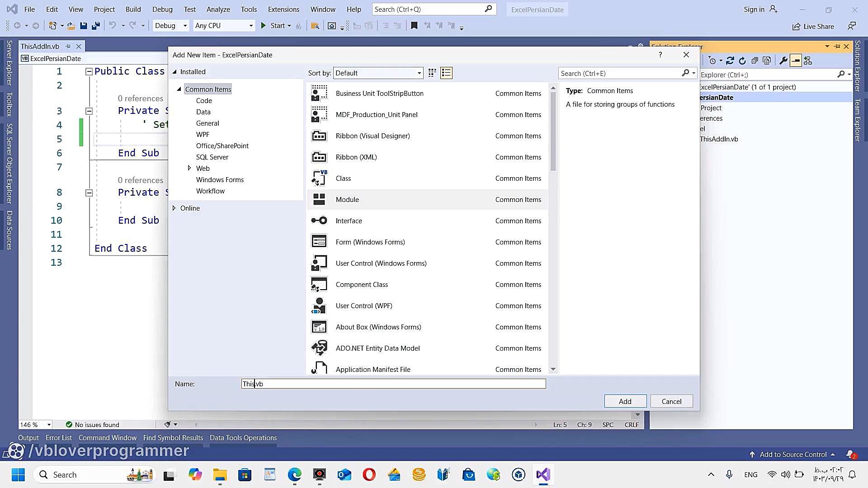Open the Project menu
Screen dimensions: 868x488
pos(104,9)
